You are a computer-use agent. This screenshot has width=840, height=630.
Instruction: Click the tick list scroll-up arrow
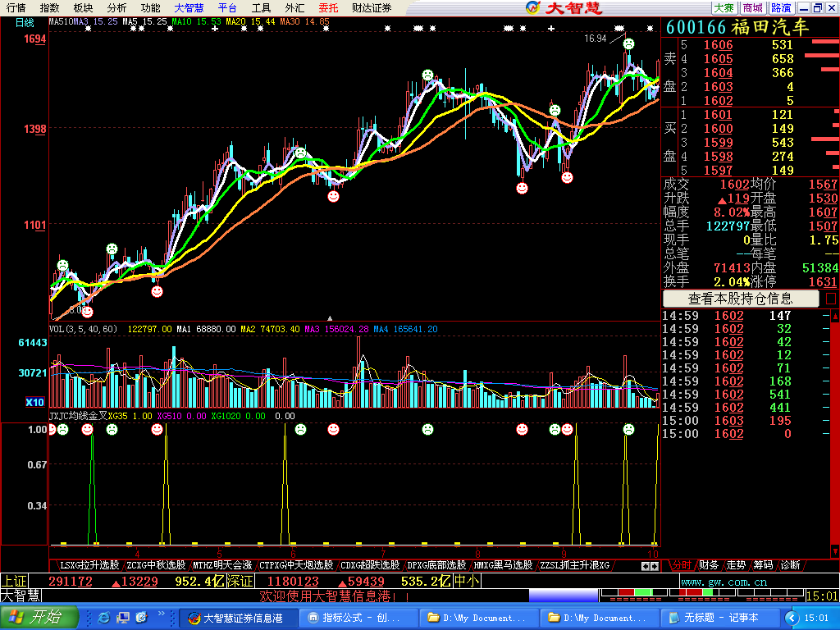834,317
